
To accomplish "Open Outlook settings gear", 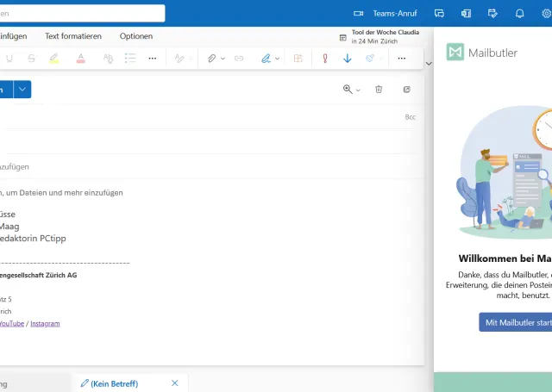I will (545, 14).
